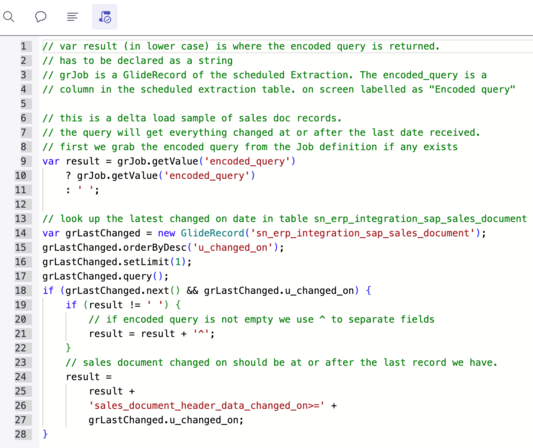
Task: Click comment 'first we grab the encoded query'
Action: coord(250,147)
